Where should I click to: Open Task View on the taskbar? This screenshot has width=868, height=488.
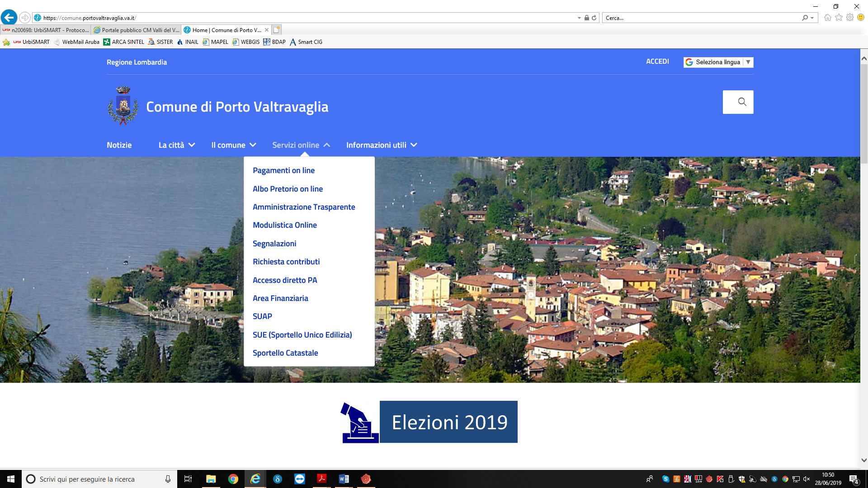pyautogui.click(x=188, y=479)
